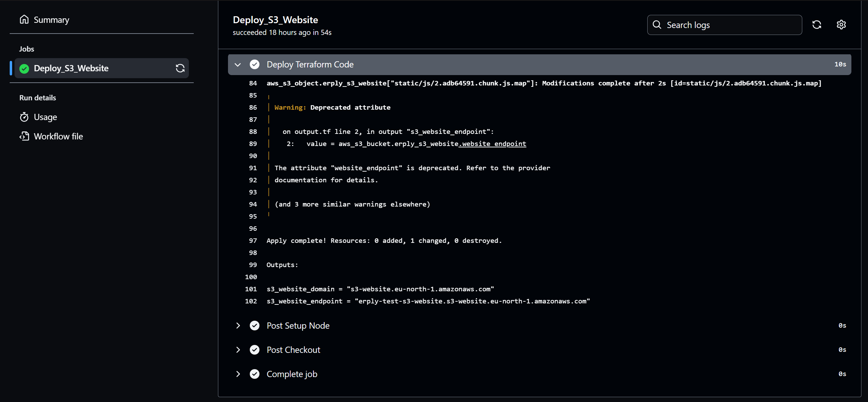Open log settings gear icon
The image size is (868, 402).
point(841,25)
